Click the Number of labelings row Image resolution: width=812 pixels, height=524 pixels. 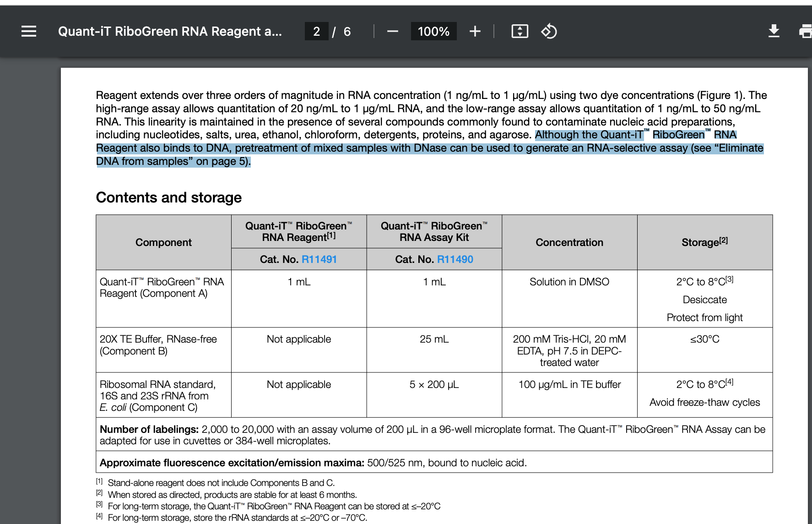point(434,435)
